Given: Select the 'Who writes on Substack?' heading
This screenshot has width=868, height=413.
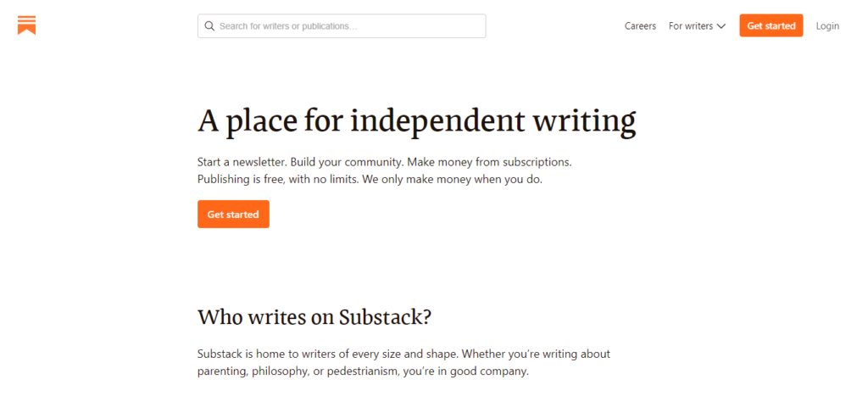Looking at the screenshot, I should click(x=314, y=318).
